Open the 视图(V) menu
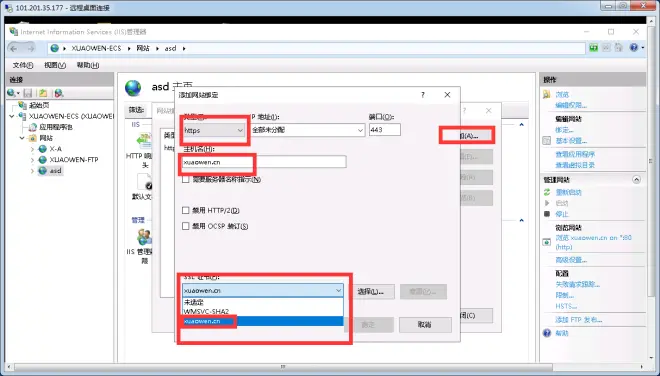 click(x=55, y=65)
